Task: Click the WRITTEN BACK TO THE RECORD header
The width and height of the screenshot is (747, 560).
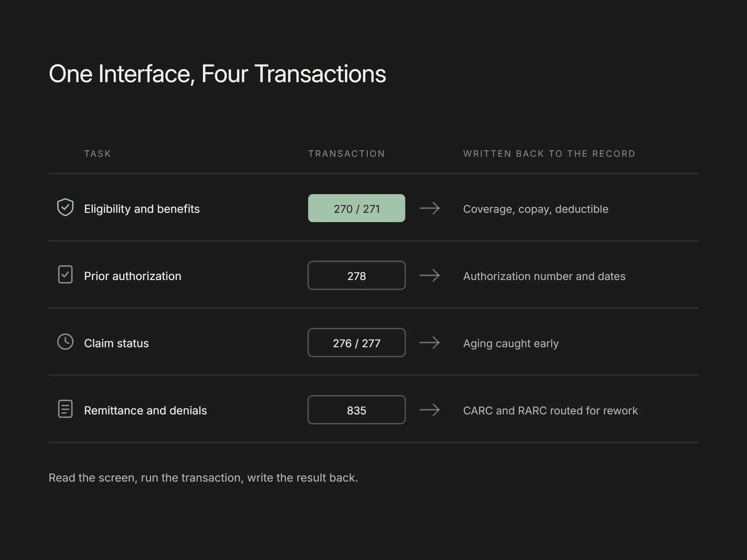Action: [x=549, y=154]
